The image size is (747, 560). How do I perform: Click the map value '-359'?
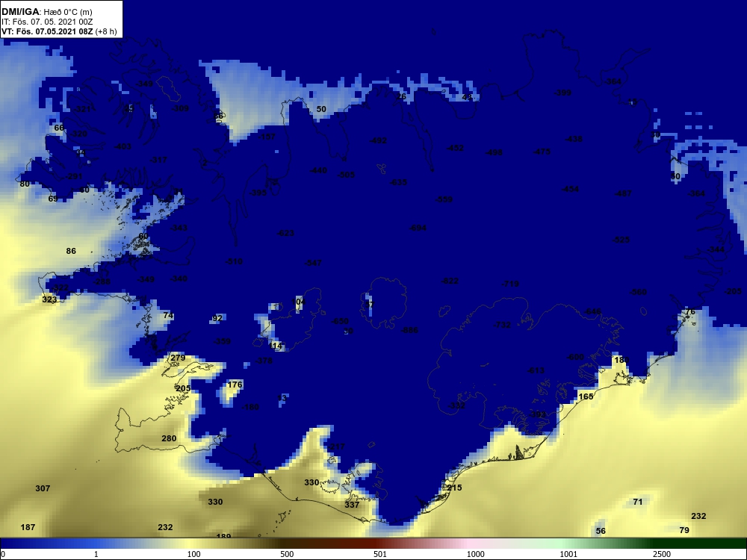click(x=222, y=341)
